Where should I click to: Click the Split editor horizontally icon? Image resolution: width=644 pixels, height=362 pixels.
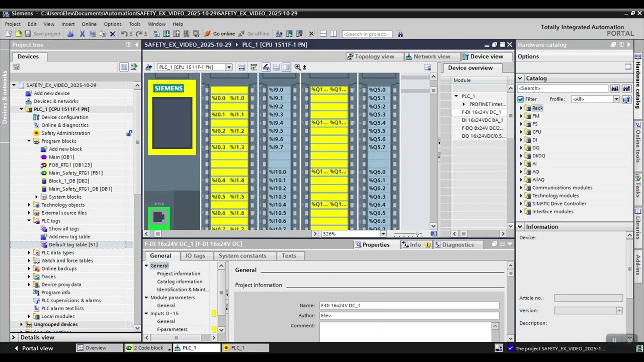(324, 34)
